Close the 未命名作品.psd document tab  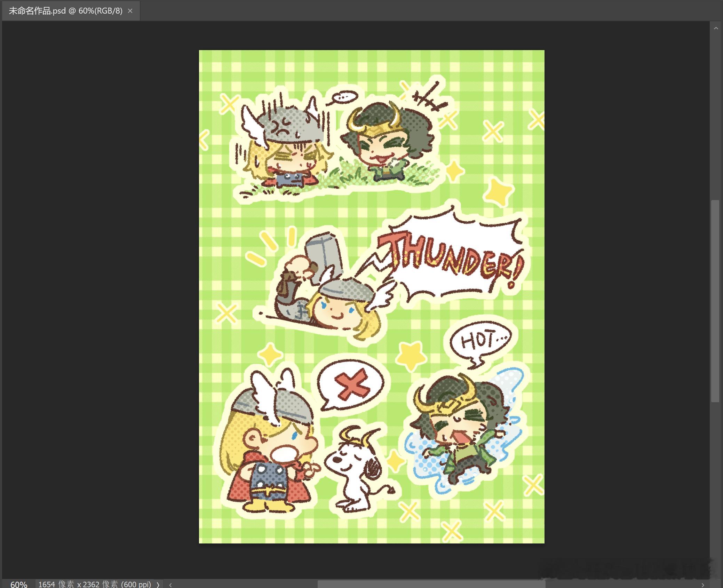click(x=130, y=11)
